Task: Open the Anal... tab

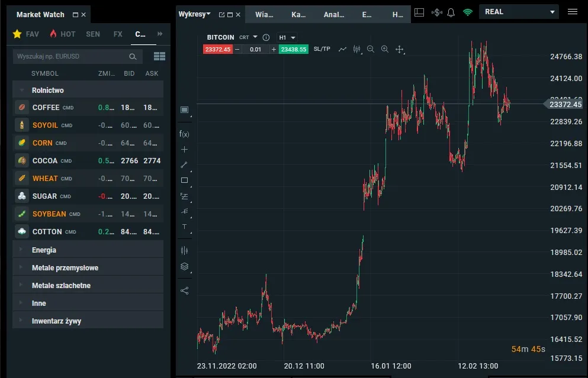Action: 334,15
